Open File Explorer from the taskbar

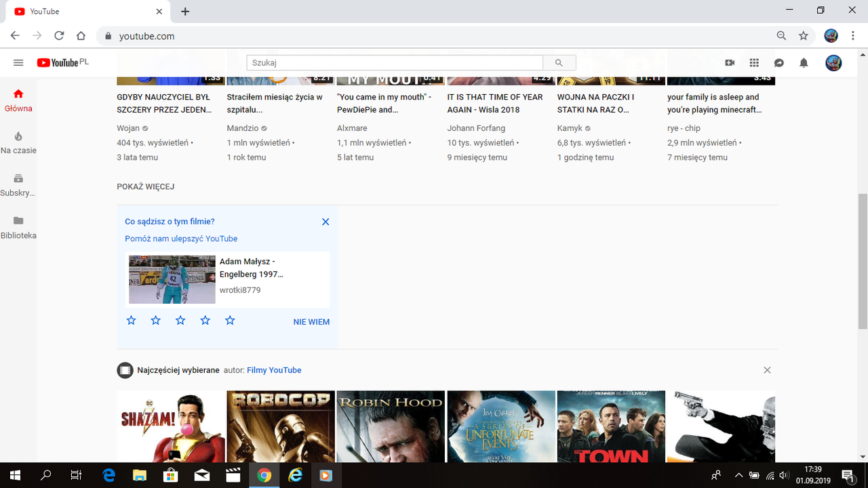(x=139, y=475)
